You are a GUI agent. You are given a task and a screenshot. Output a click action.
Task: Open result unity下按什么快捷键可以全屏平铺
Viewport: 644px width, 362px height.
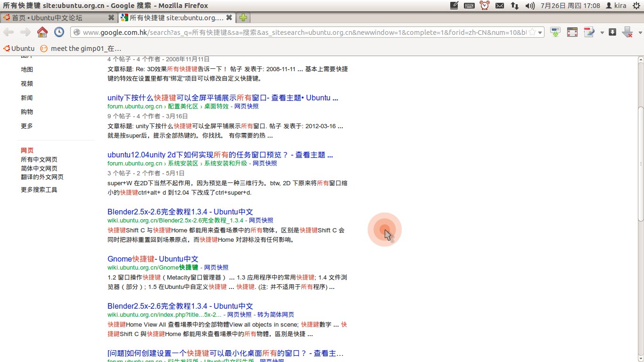tap(223, 98)
